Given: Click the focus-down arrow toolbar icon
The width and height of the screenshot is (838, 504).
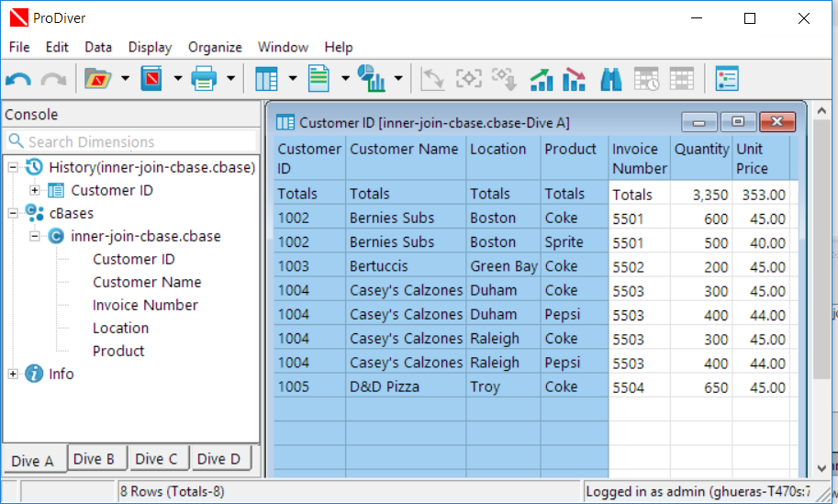Looking at the screenshot, I should (504, 79).
